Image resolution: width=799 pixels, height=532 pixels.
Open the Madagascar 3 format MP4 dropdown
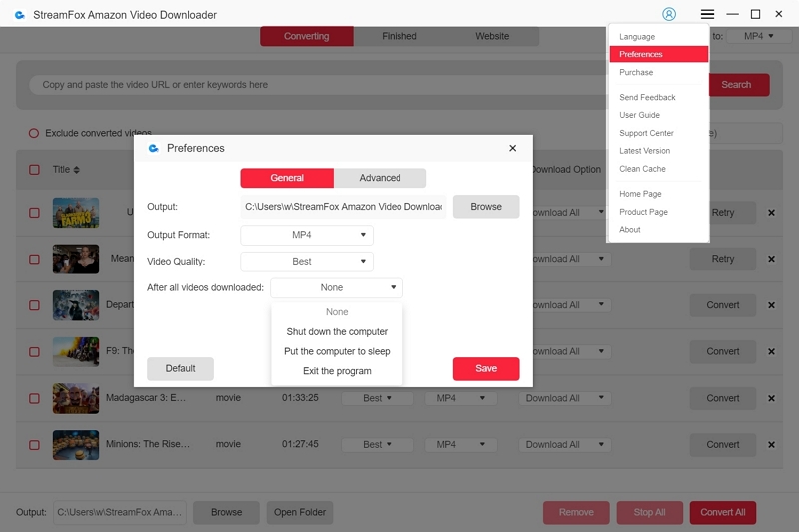461,398
